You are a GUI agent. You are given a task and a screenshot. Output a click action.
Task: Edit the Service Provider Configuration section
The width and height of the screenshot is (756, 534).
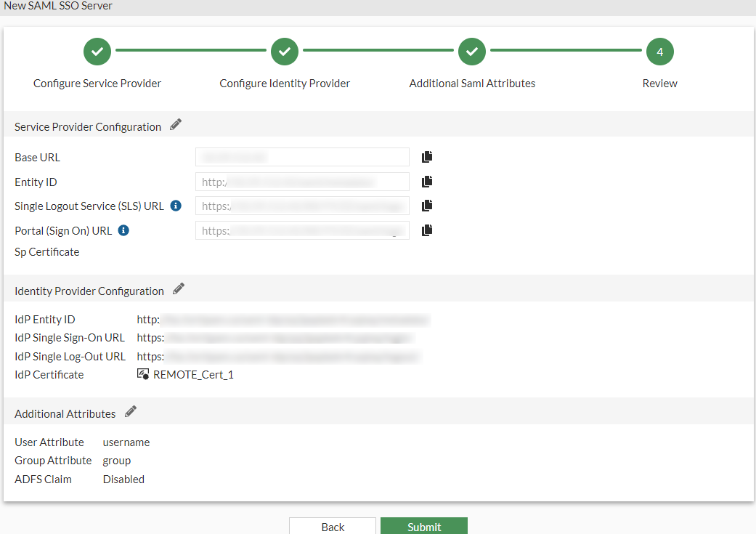point(175,124)
